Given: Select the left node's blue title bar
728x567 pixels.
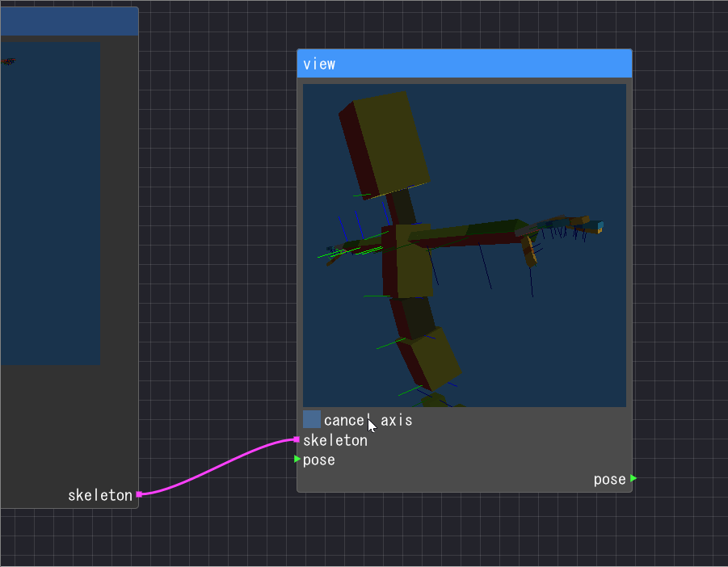Looking at the screenshot, I should pos(69,21).
